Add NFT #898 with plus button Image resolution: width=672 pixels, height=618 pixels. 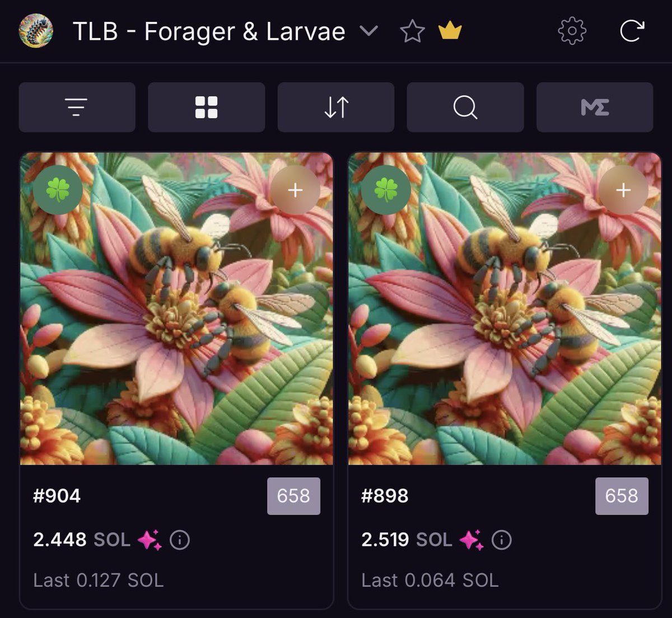pyautogui.click(x=623, y=190)
